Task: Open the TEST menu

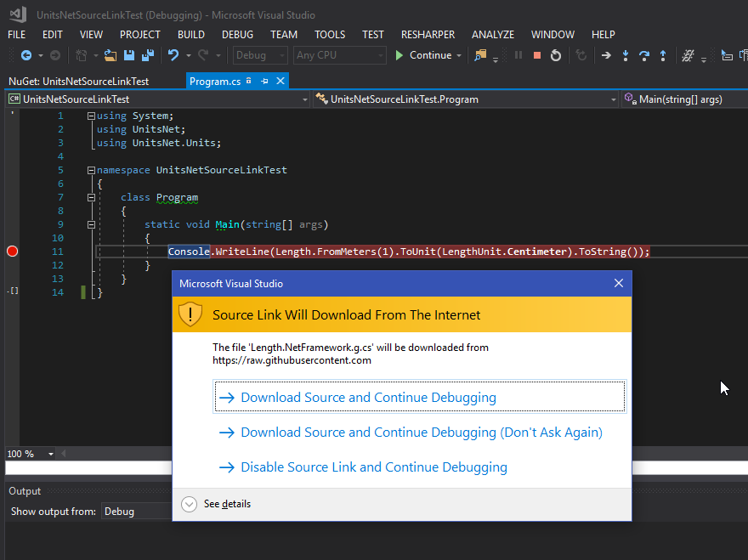Action: pyautogui.click(x=372, y=35)
